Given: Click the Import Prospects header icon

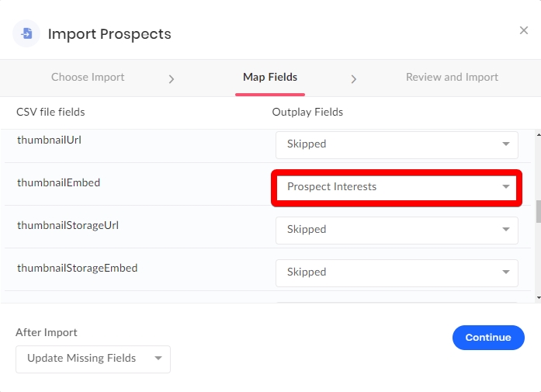Looking at the screenshot, I should (x=26, y=34).
